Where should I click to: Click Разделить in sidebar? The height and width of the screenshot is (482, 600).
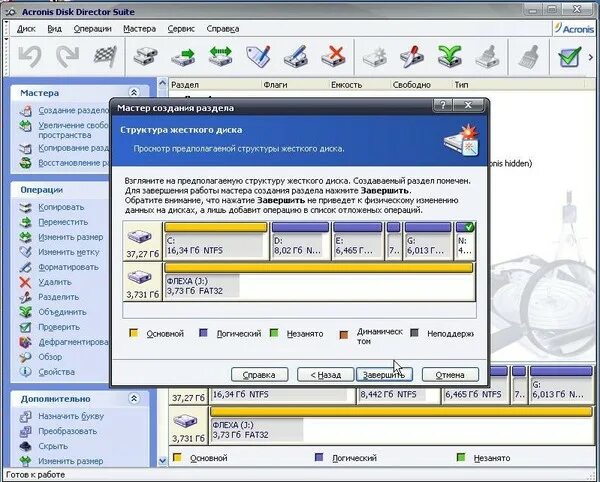point(59,297)
